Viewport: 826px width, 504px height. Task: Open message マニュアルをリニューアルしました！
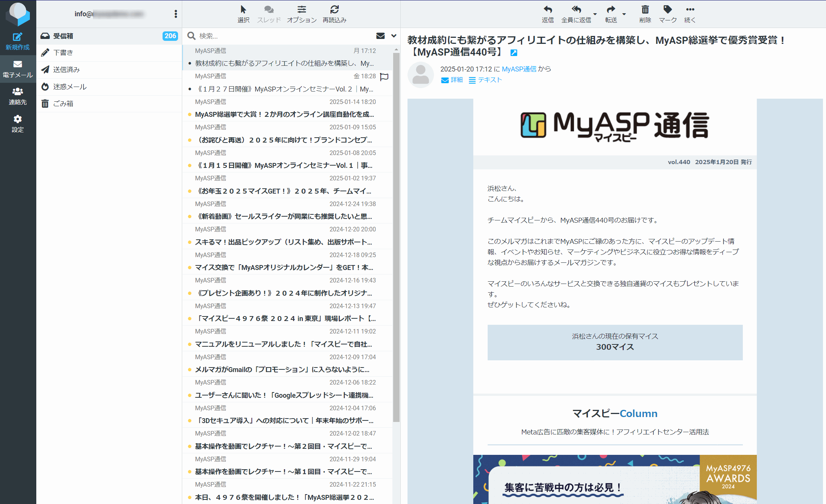287,338
